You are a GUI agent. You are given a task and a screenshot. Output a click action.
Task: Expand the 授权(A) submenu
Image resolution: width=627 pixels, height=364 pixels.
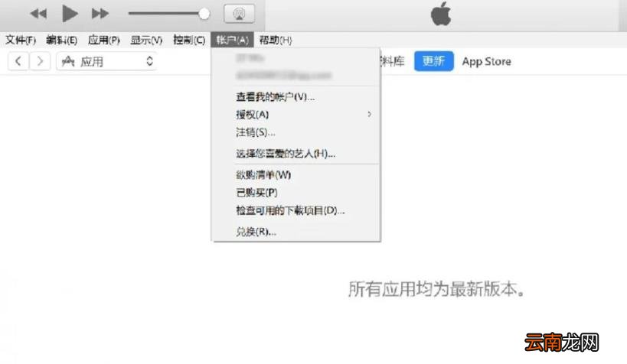click(296, 115)
